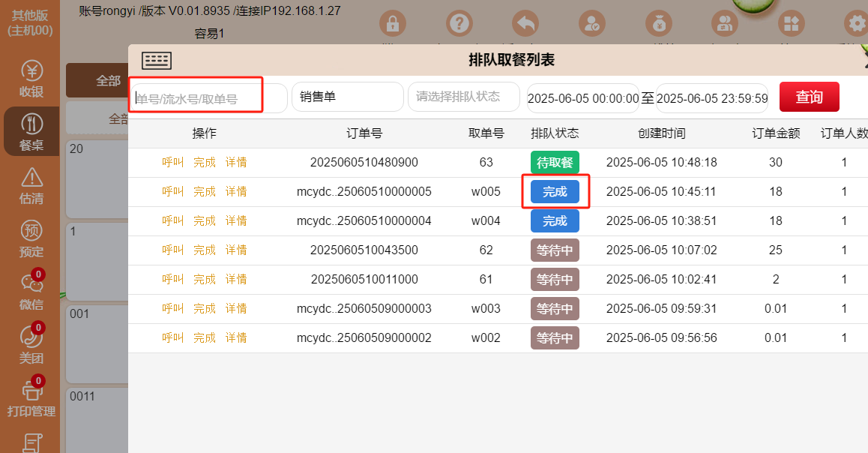
Task: Open the start date 2025-06-05 00:00:00 picker
Action: click(583, 98)
